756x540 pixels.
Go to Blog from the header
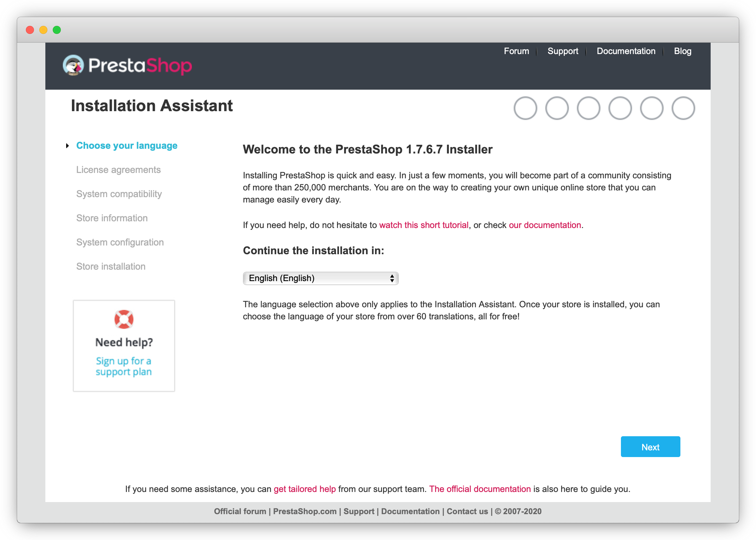tap(682, 51)
